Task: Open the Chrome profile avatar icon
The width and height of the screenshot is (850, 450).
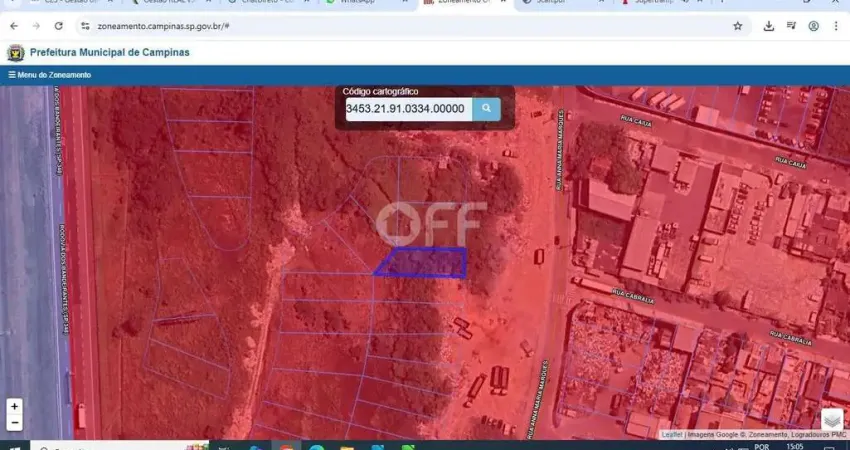Action: 814,26
